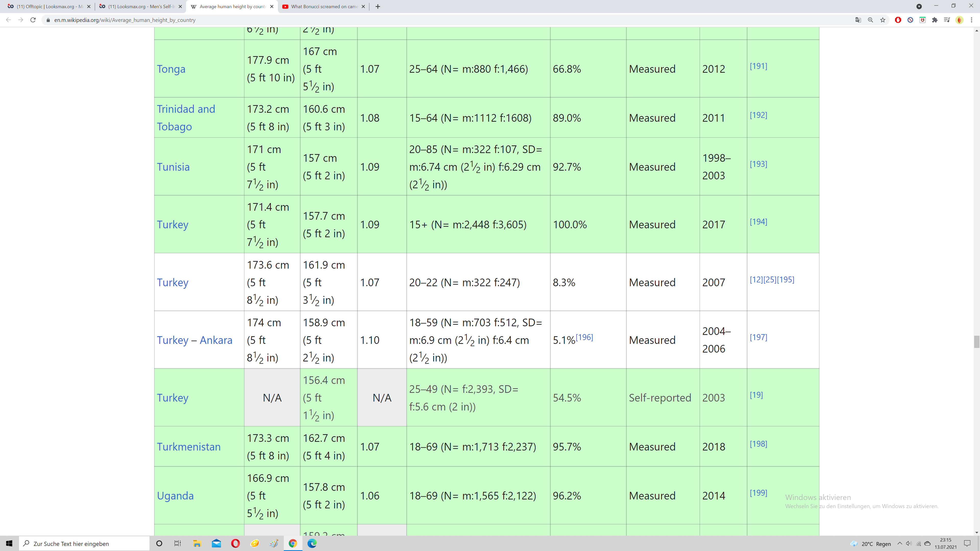Click the taskbar search box
The height and width of the screenshot is (551, 980).
(84, 543)
